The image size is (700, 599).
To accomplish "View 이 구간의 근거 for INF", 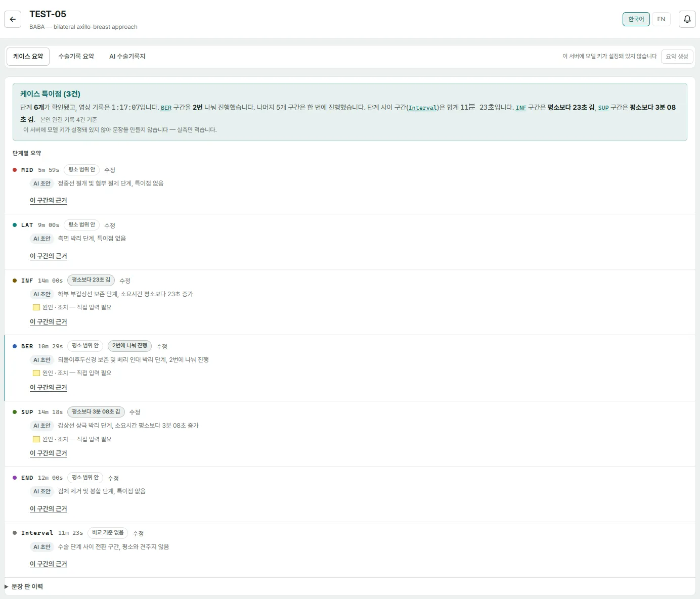I will [x=49, y=322].
